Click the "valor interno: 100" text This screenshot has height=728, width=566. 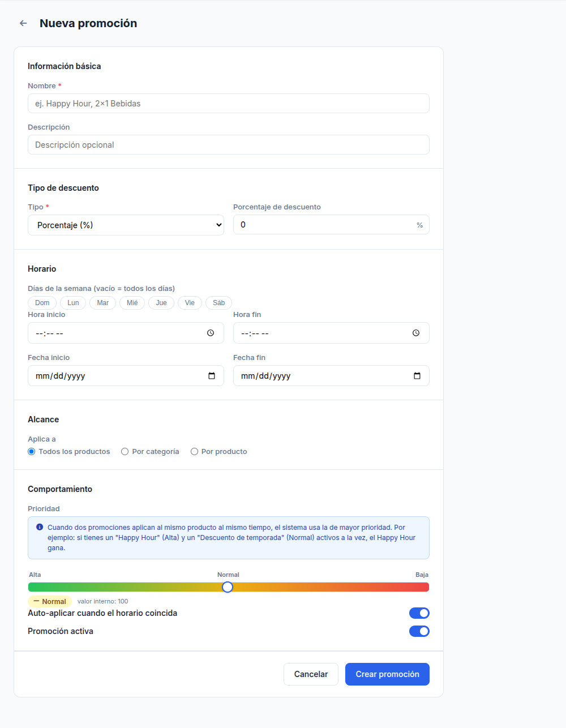(x=103, y=601)
